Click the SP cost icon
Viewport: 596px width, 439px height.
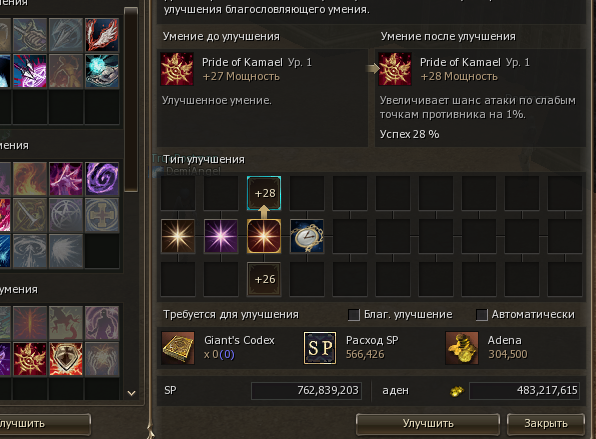[320, 348]
